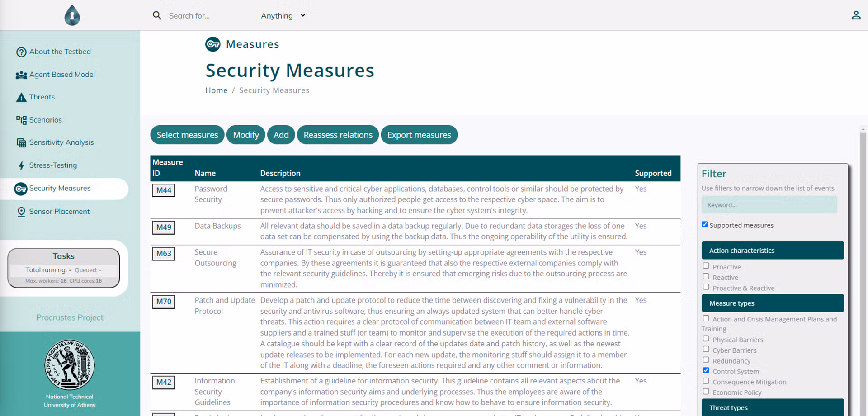Go to Scenarios section
The width and height of the screenshot is (868, 416).
pyautogui.click(x=46, y=120)
